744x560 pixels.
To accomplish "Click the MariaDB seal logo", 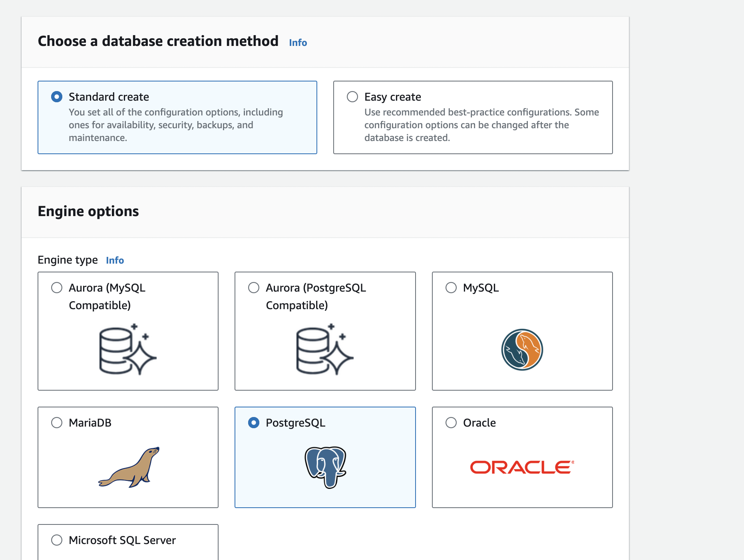I will pos(129,467).
